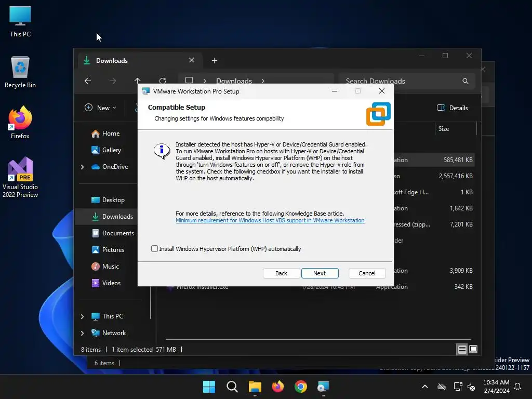Enable Install Windows Hypervisor Platform automatically checkbox
This screenshot has height=399, width=532.
(x=154, y=249)
